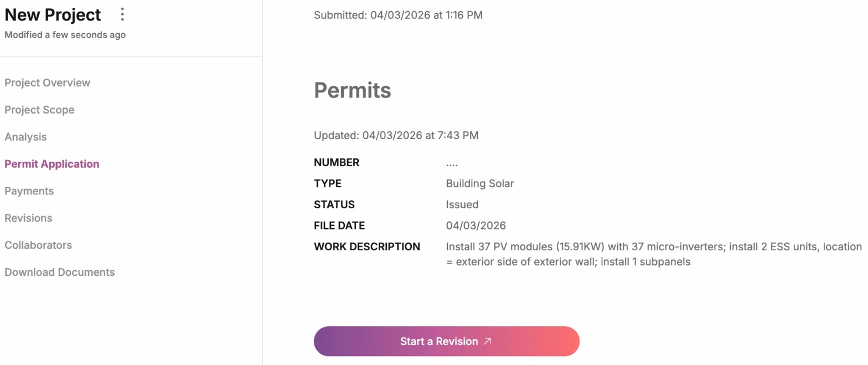Click the Permits heading
868x365 pixels.
(x=352, y=90)
